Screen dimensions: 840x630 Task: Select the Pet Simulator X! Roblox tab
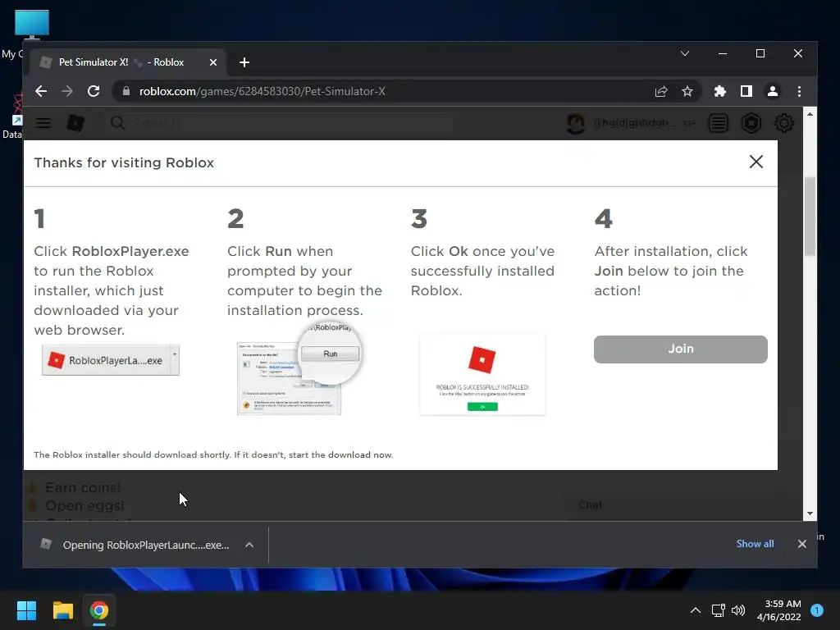(x=129, y=62)
